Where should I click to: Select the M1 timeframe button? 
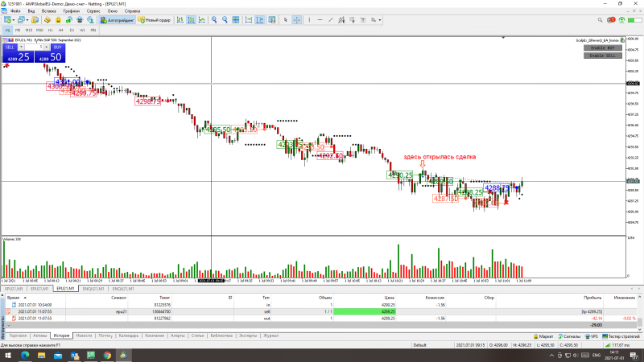pyautogui.click(x=7, y=31)
